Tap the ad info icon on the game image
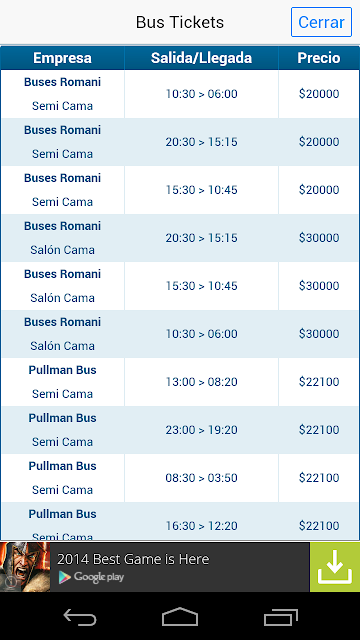 point(10,582)
